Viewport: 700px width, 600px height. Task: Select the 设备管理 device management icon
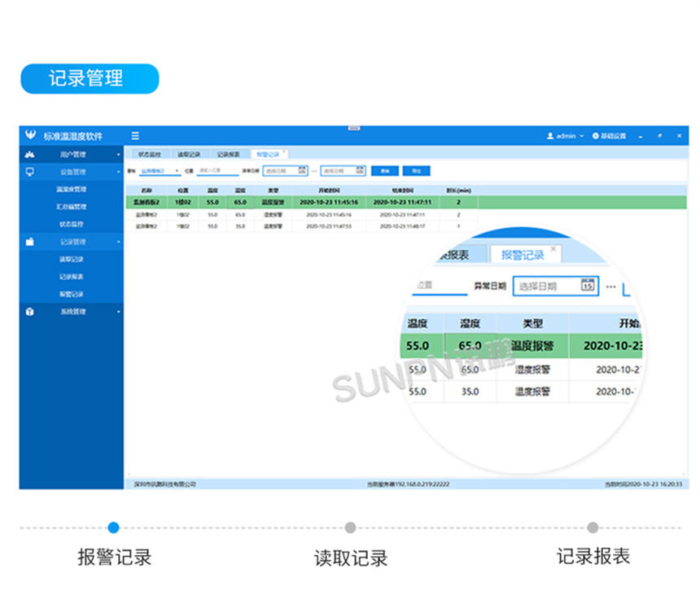pos(31,172)
